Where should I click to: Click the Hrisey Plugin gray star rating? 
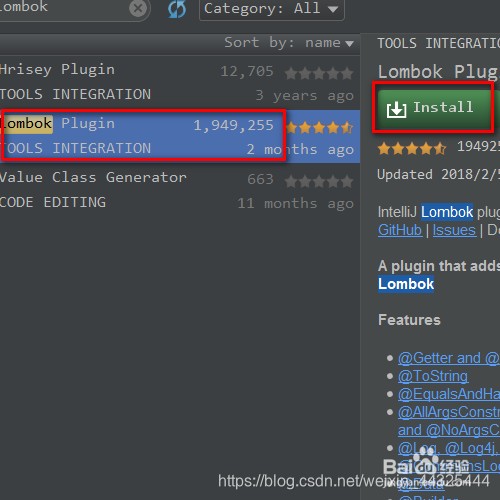coord(319,73)
